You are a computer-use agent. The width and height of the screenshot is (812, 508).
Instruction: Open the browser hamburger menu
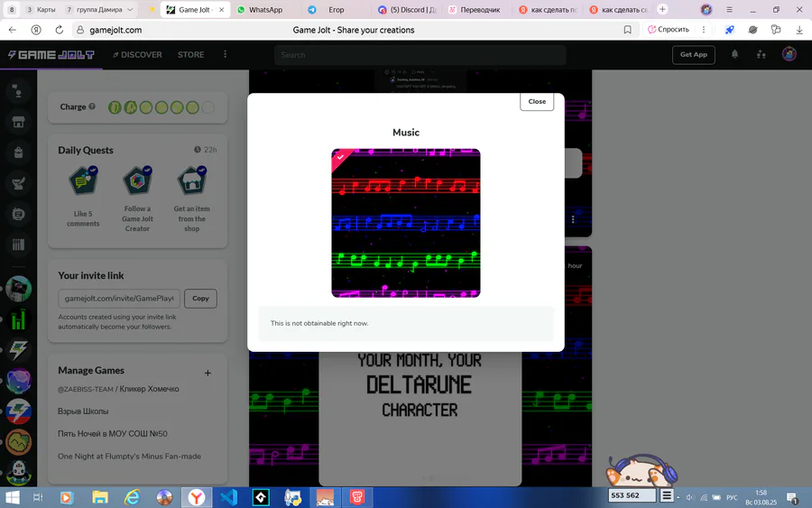[x=729, y=9]
